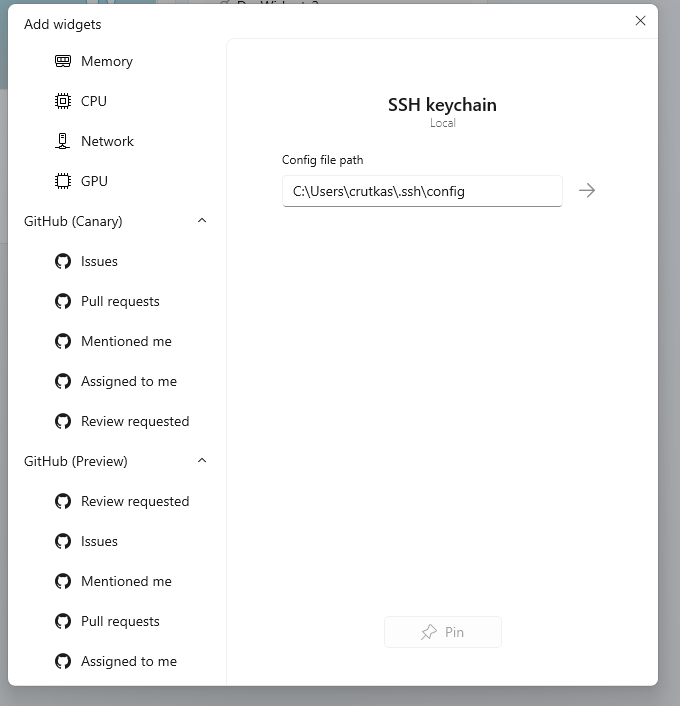Collapse the GitHub (Preview) group chevron
Viewport: 680px width, 706px height.
click(202, 461)
